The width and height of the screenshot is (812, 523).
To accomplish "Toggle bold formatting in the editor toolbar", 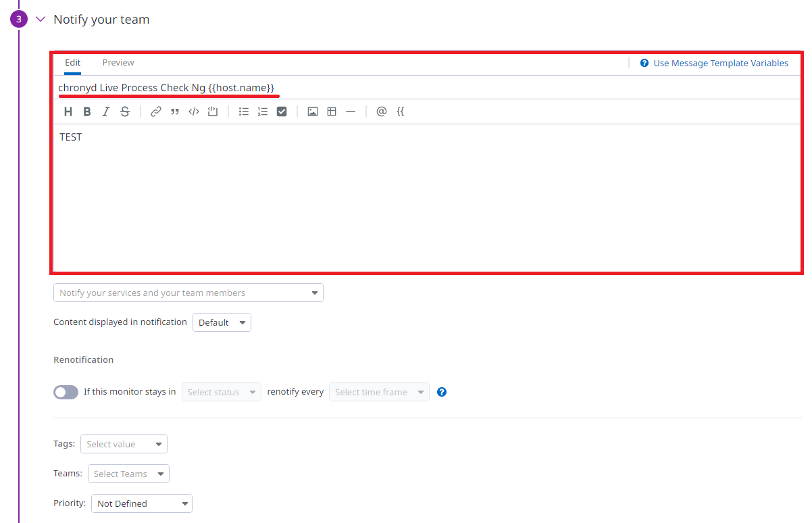I will point(86,111).
